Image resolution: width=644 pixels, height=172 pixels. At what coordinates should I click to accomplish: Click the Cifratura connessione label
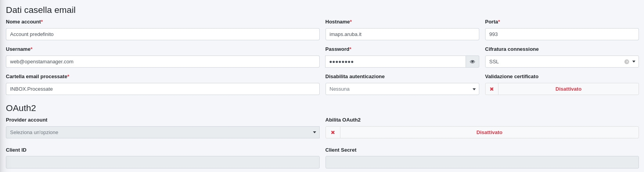[512, 49]
